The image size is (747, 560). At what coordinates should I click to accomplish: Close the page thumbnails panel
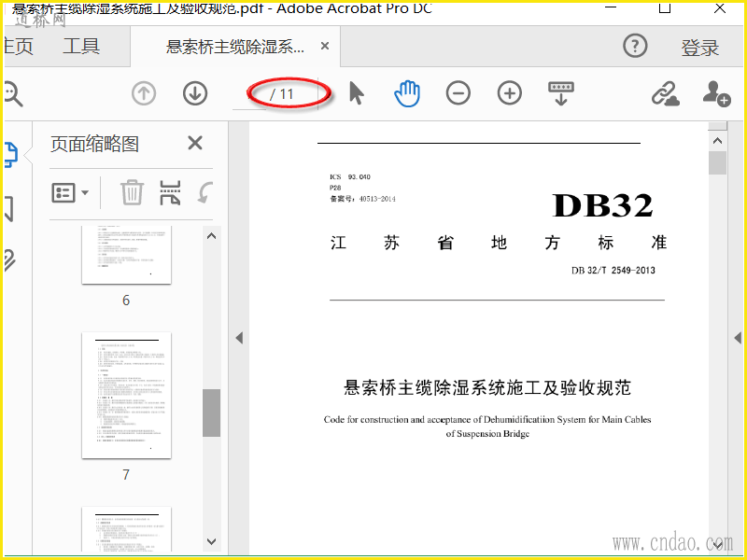[x=195, y=143]
